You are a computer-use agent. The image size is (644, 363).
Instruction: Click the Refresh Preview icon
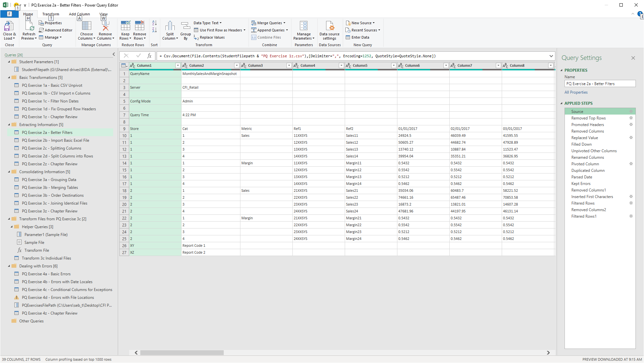29,27
